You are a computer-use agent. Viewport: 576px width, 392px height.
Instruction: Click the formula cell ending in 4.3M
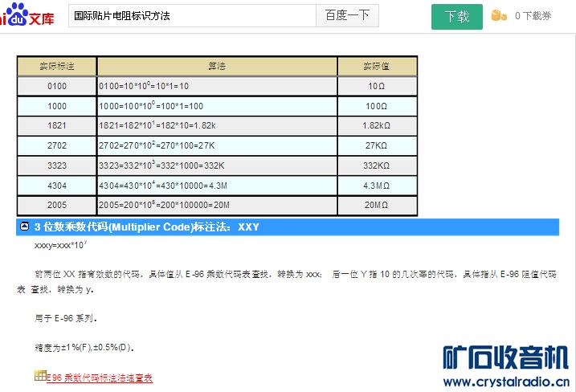pos(217,186)
